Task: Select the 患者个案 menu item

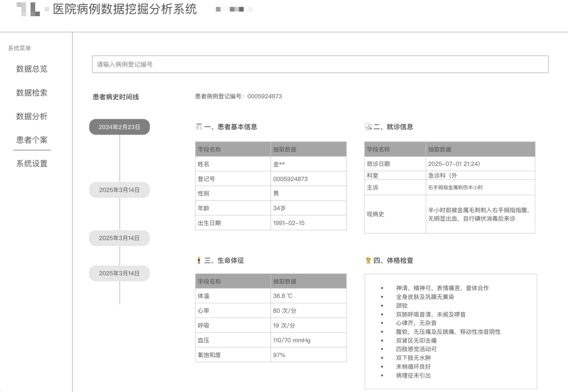Action: click(x=32, y=140)
